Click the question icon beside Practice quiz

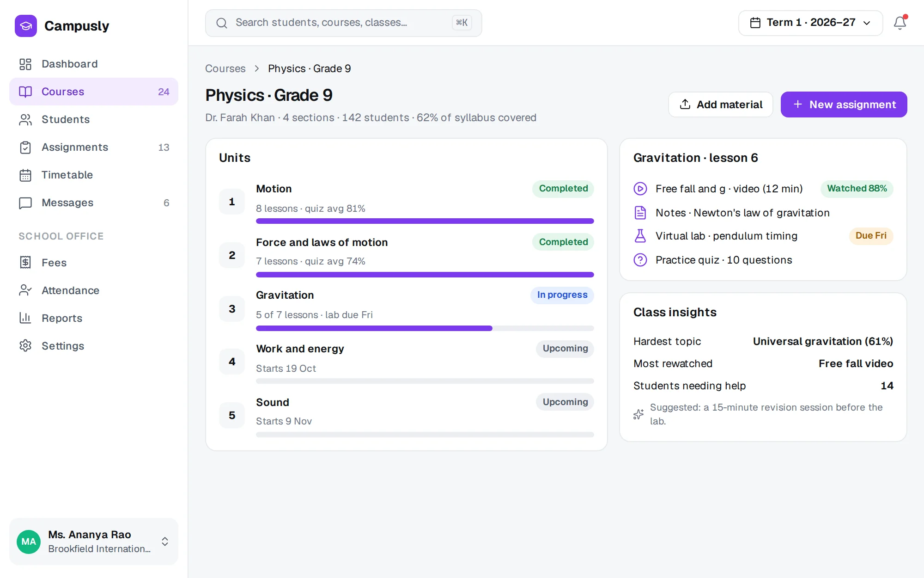coord(640,260)
